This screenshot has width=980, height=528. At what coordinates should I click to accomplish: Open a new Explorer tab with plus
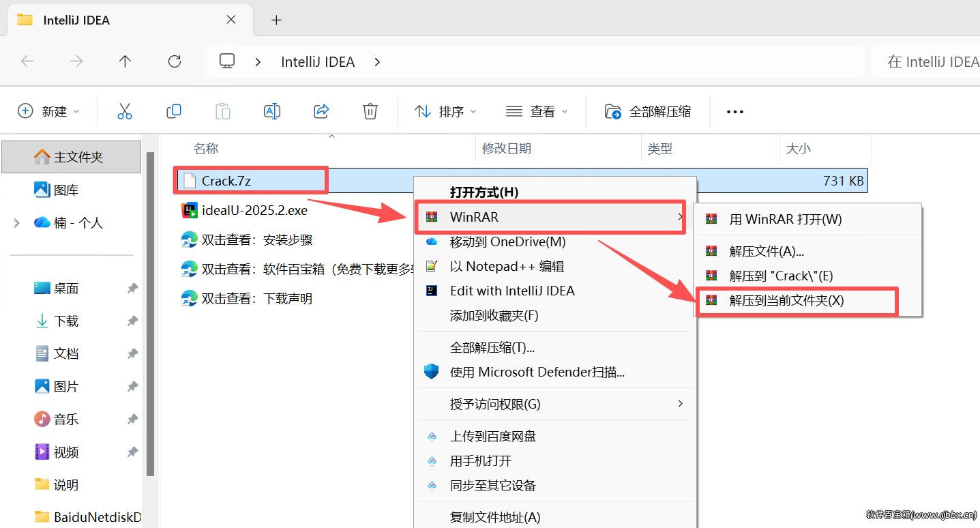click(276, 20)
